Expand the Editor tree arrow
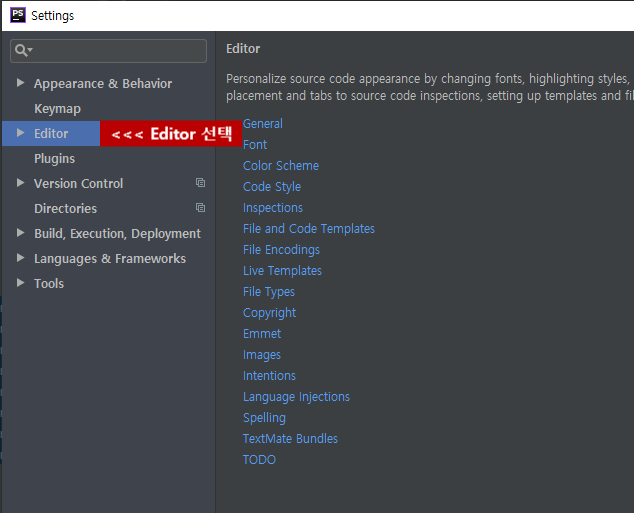 [x=20, y=133]
